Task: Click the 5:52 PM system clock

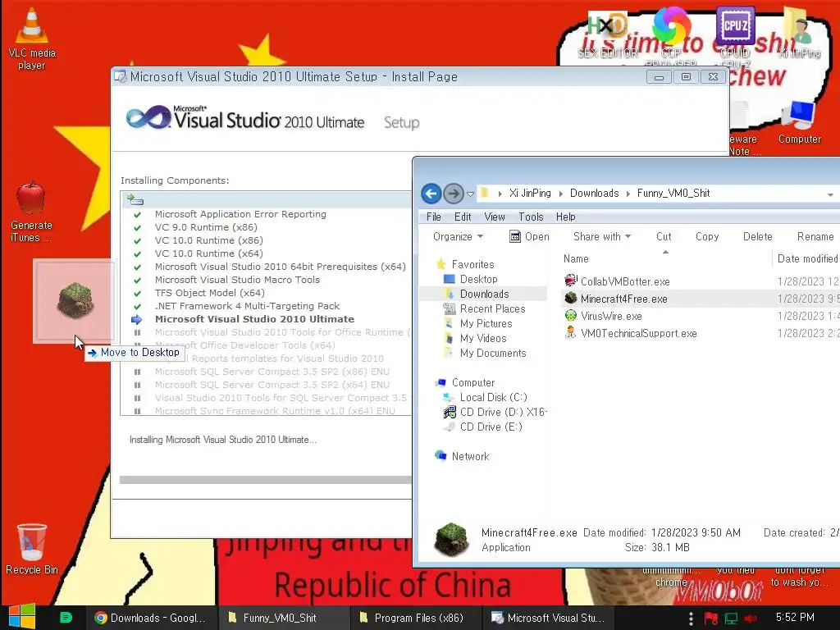Action: click(x=795, y=617)
